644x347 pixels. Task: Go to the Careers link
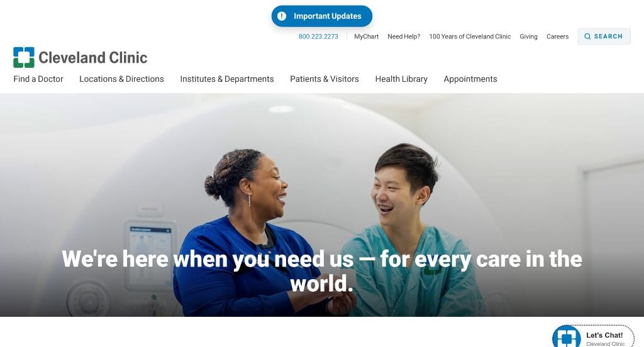[557, 36]
